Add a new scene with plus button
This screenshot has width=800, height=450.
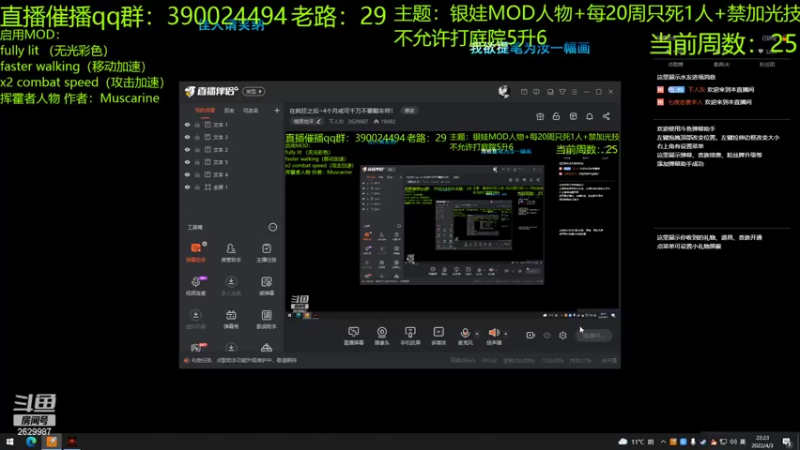point(277,110)
